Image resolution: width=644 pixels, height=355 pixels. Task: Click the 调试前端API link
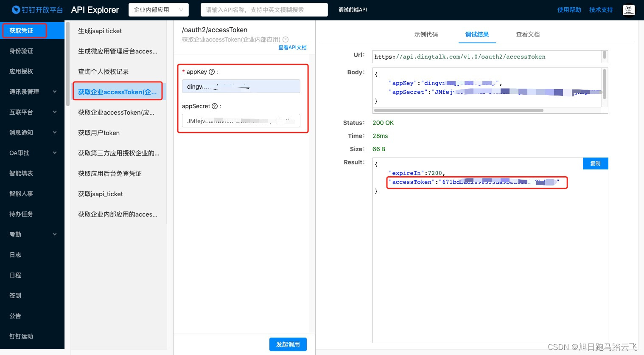[x=353, y=10]
